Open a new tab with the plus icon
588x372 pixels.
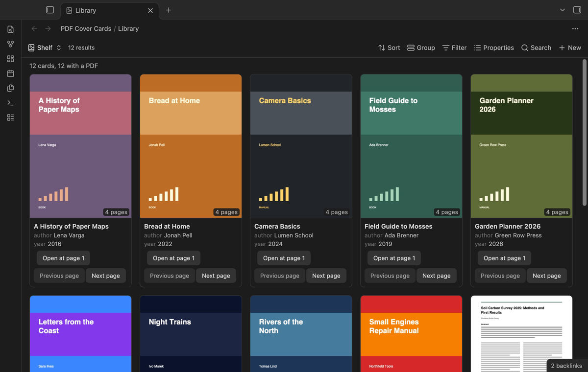169,10
